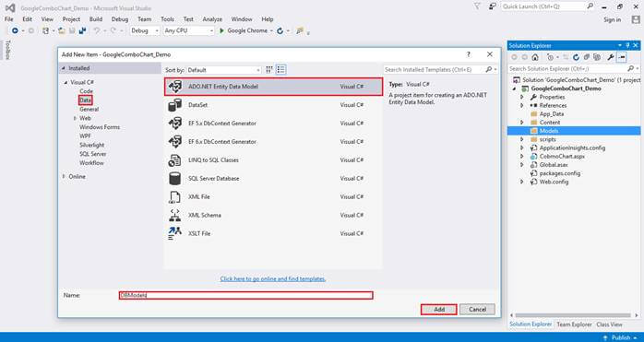Open the Build menu
Screen dimensions: 644x342
96,19
